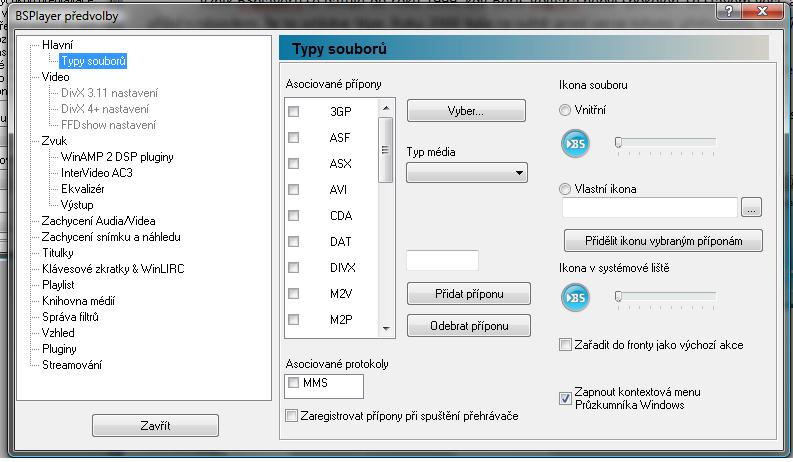Click the Odebrat příponu button
This screenshot has width=793, height=462.
tap(469, 326)
